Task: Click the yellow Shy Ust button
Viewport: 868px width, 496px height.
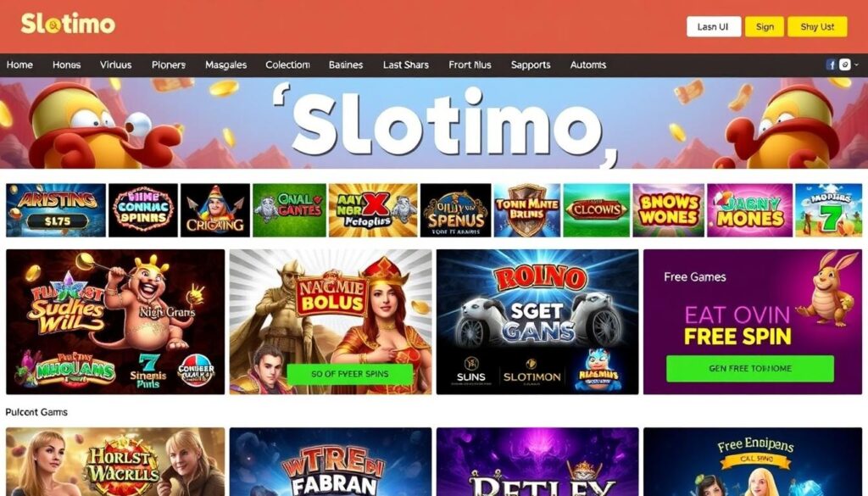Action: (x=817, y=26)
